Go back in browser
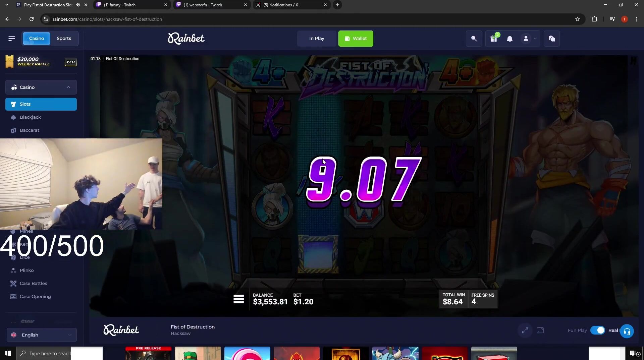The height and width of the screenshot is (360, 644). tap(7, 19)
